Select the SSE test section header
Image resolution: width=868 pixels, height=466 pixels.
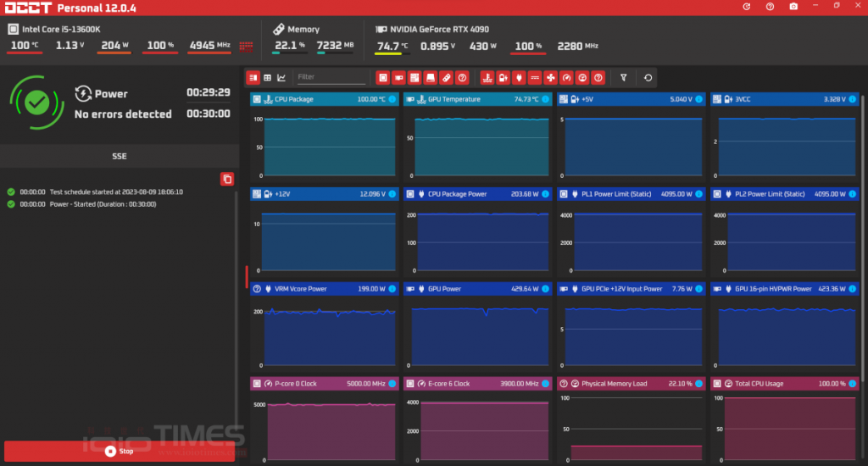(x=119, y=157)
